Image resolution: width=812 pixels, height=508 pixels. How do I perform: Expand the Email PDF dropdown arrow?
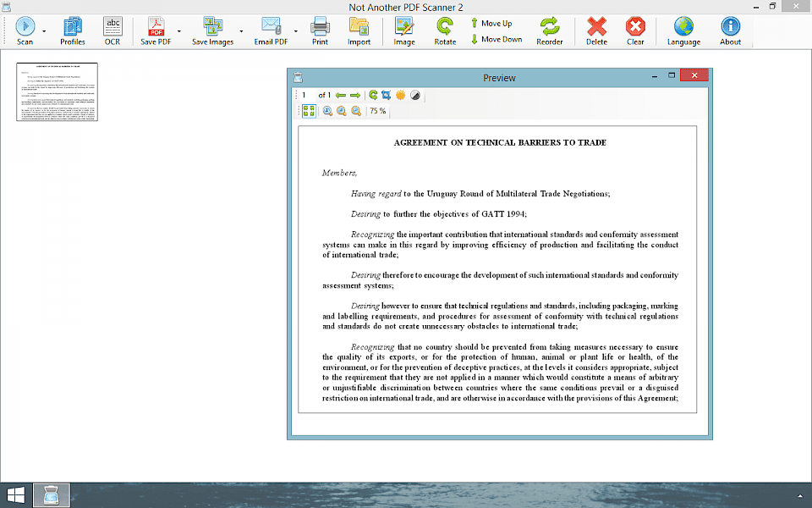(296, 31)
